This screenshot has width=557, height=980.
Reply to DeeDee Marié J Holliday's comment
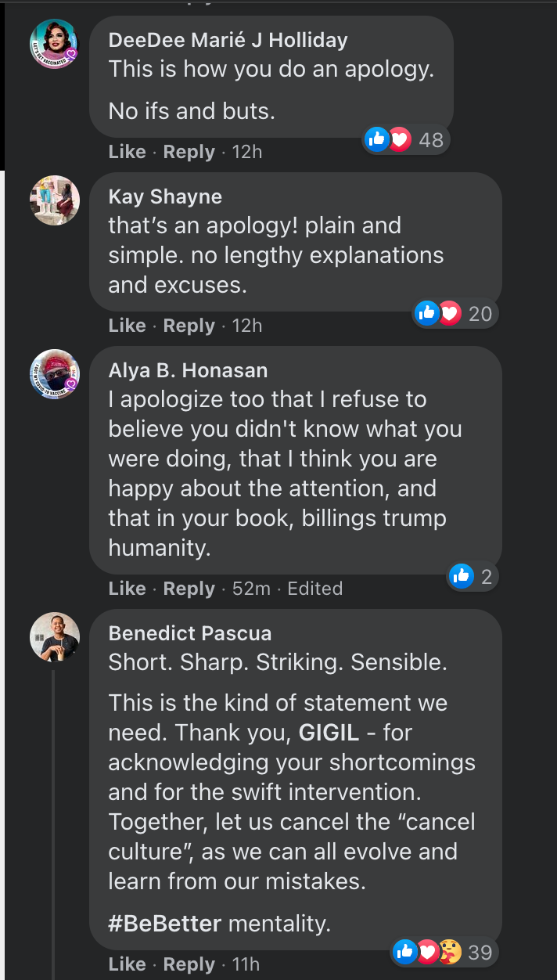coord(189,152)
